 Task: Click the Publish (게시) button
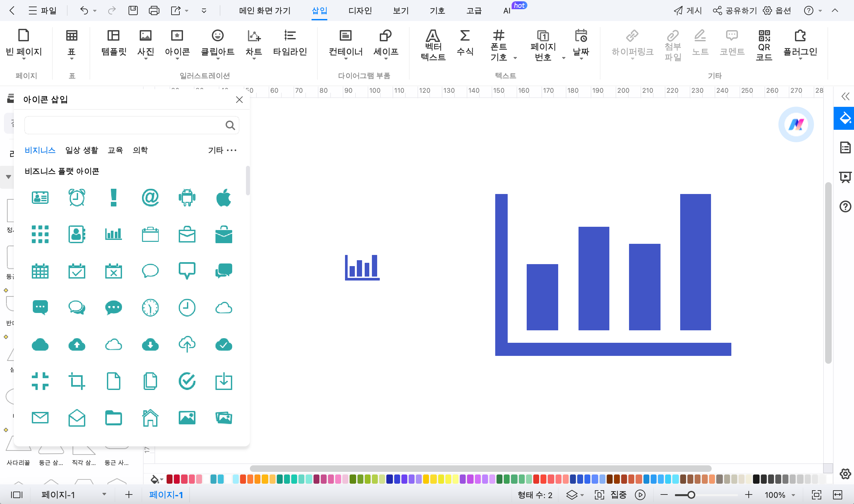click(687, 10)
